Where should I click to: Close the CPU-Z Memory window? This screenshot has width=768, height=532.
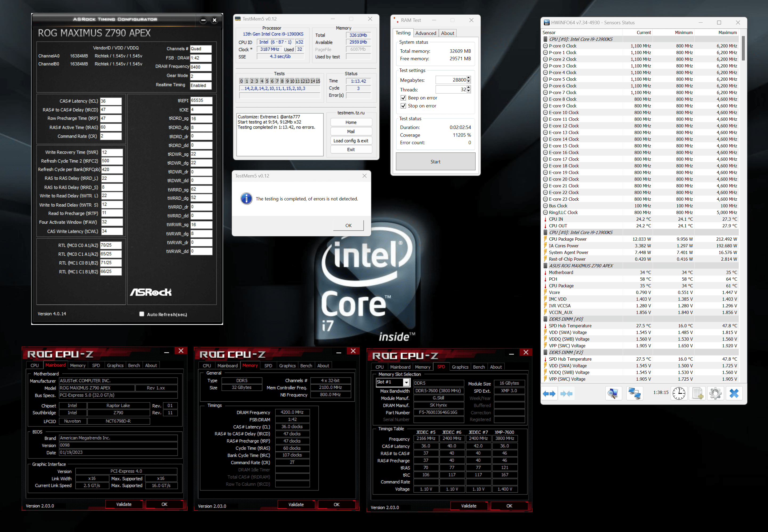coord(353,351)
